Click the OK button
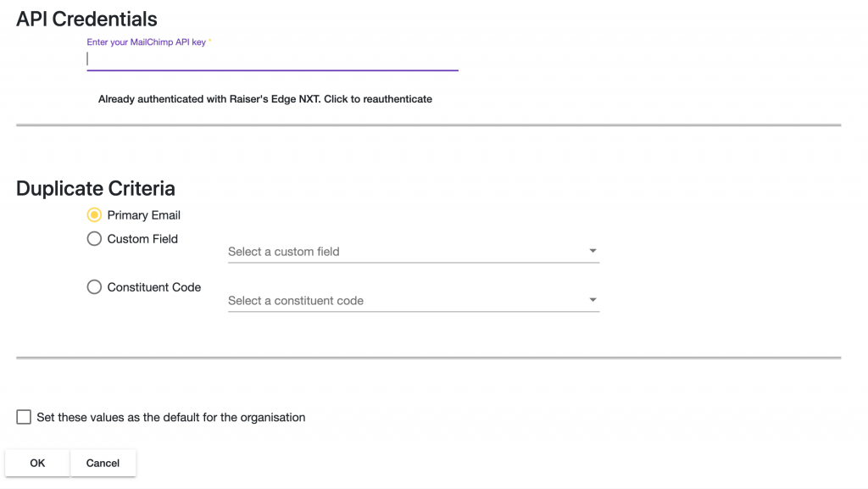 pos(37,463)
